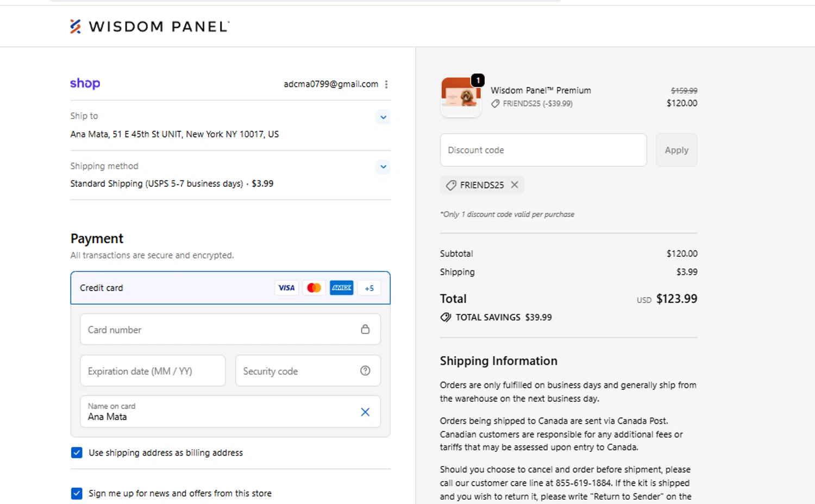Screen dimensions: 815x504
Task: Click the Shop Pay logo
Action: 85,84
